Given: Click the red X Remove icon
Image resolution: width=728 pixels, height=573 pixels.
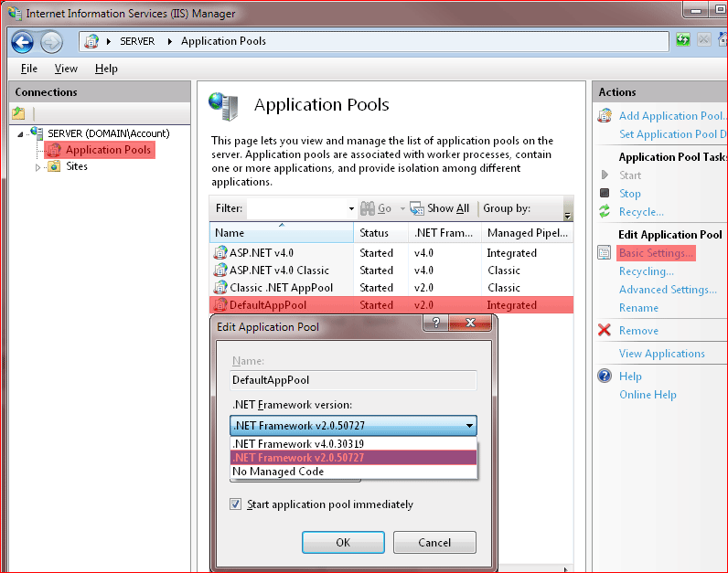Looking at the screenshot, I should 605,330.
